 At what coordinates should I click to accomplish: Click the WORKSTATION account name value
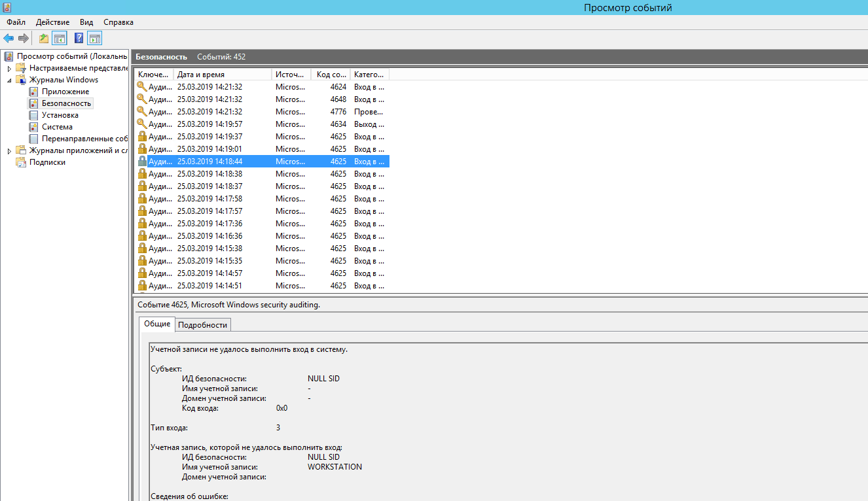pyautogui.click(x=335, y=467)
